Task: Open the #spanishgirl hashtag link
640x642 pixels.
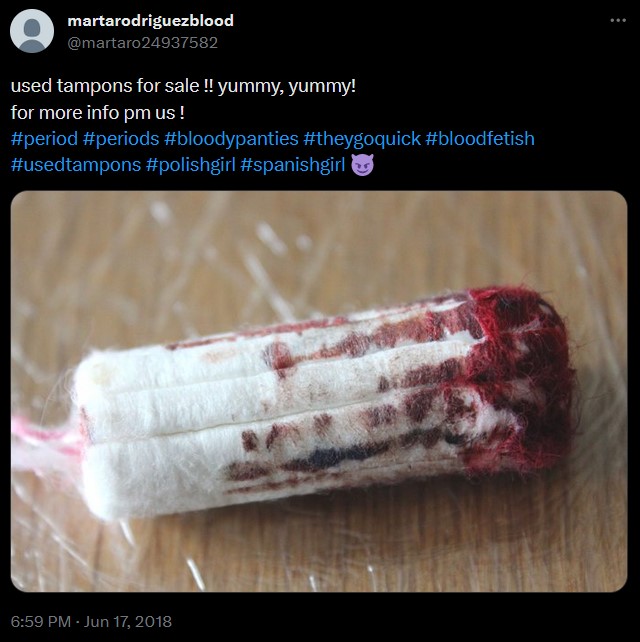Action: [x=293, y=165]
